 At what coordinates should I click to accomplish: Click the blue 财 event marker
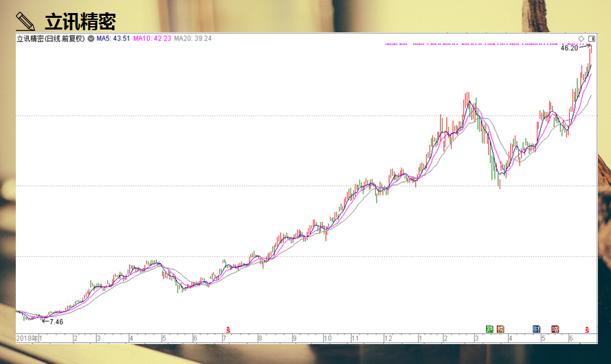click(x=537, y=329)
